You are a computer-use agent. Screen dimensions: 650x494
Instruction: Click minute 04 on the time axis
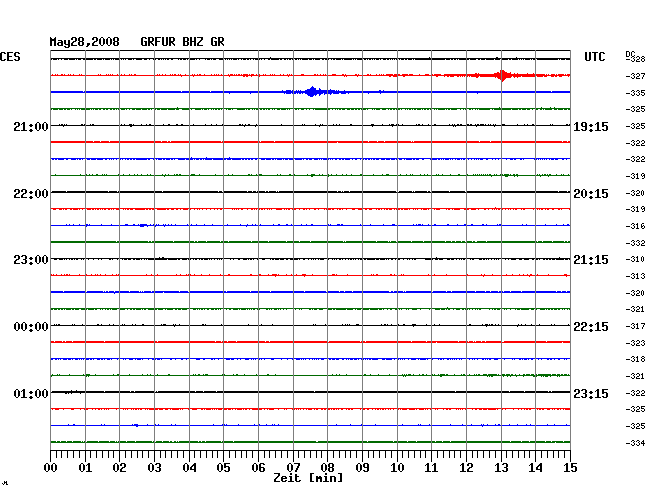tap(189, 468)
